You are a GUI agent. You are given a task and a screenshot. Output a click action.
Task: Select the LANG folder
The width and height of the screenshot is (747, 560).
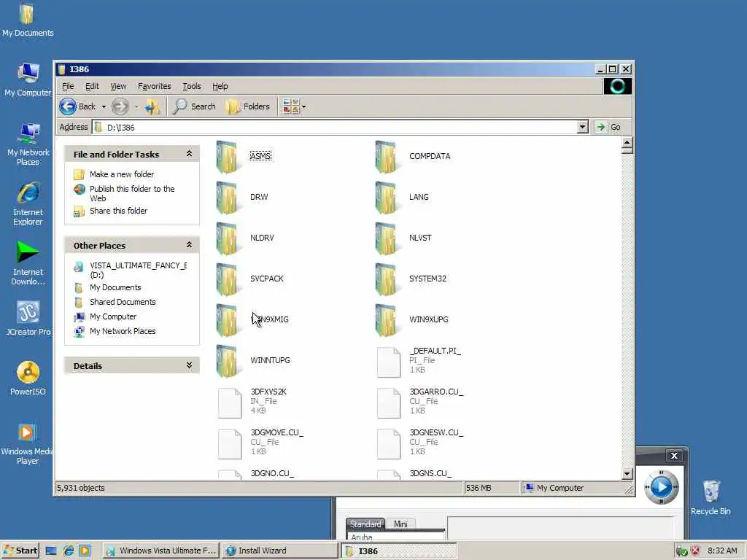[x=402, y=197]
